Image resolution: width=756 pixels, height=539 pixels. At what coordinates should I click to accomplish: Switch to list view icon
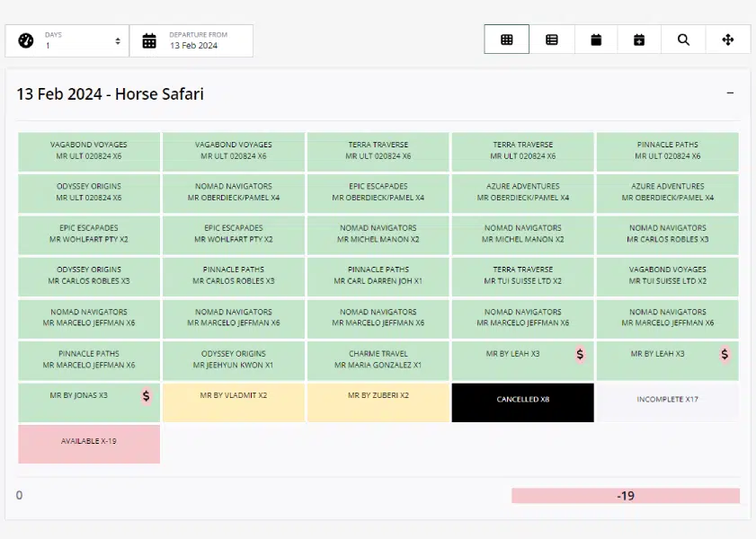552,40
